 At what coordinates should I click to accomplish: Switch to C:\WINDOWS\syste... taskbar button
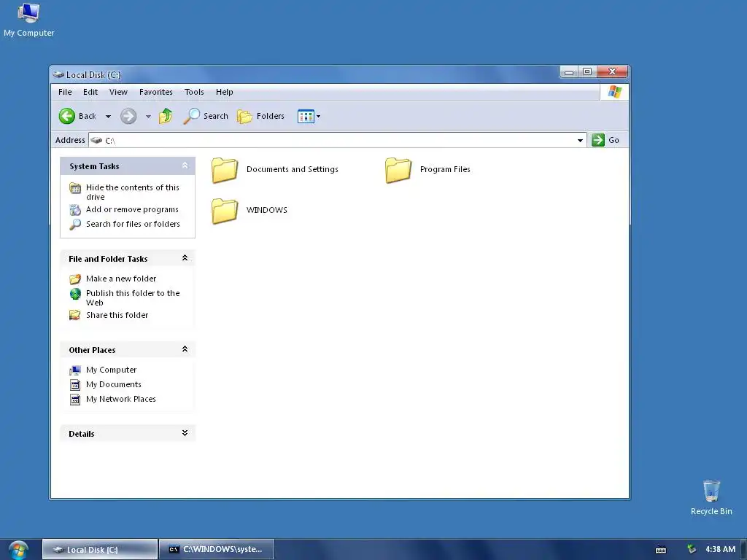216,550
